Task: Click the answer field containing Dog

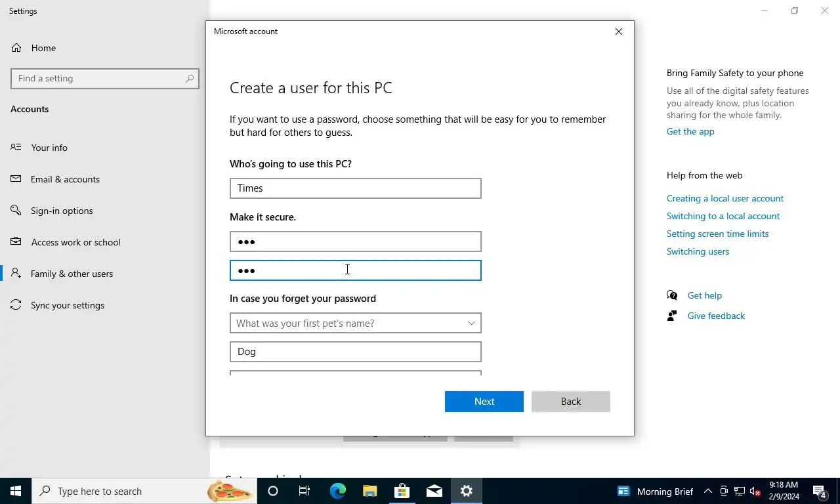Action: point(355,352)
